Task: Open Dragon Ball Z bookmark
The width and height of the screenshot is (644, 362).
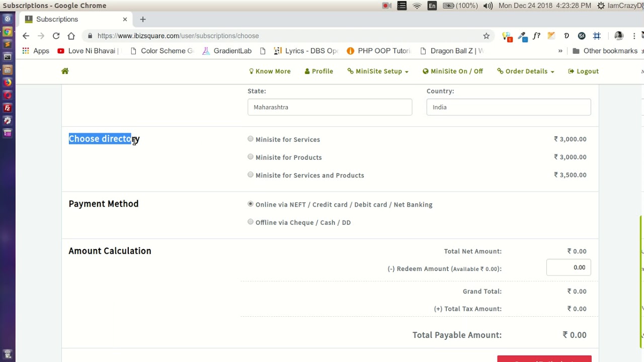Action: coord(451,51)
